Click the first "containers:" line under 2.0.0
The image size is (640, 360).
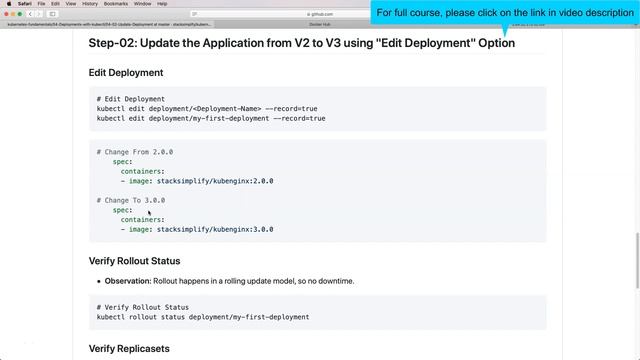[142, 171]
